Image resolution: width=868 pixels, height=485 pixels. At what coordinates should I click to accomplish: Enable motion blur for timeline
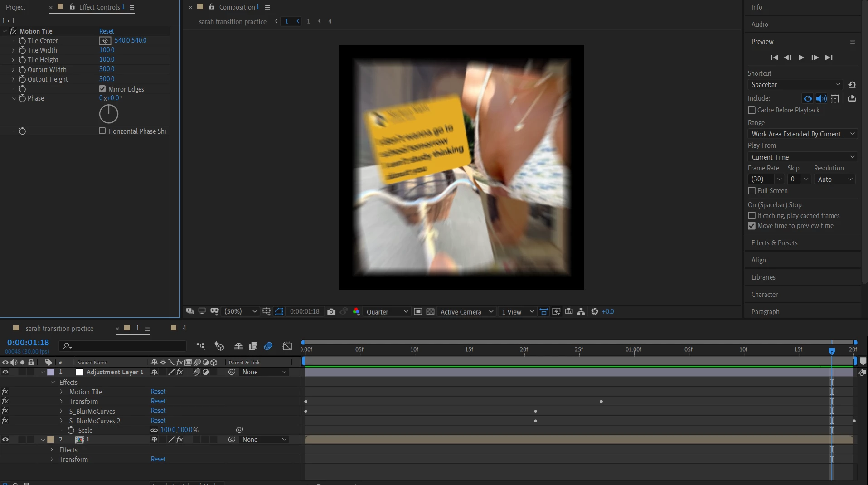point(268,346)
